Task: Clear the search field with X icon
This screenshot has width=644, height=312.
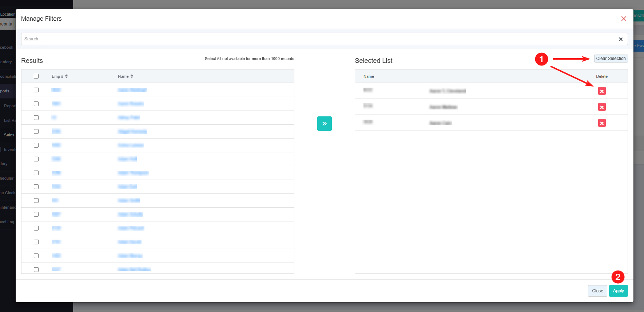Action: (x=621, y=39)
